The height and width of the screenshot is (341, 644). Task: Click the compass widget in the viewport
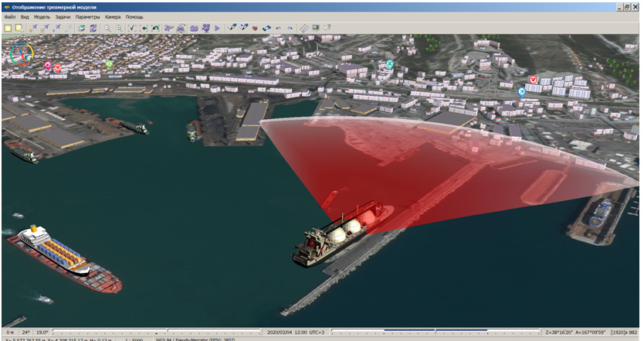(x=22, y=53)
